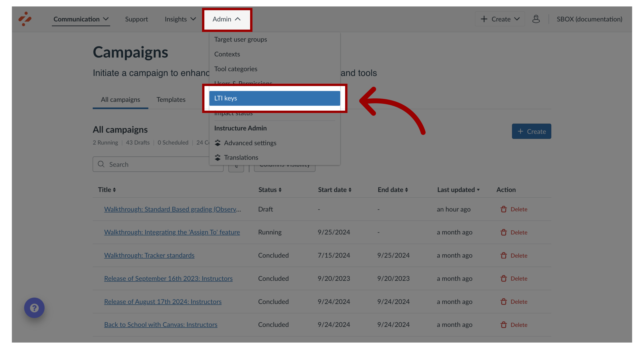Image resolution: width=644 pixels, height=349 pixels.
Task: Click the '0 Scheduled' status count
Action: 173,143
